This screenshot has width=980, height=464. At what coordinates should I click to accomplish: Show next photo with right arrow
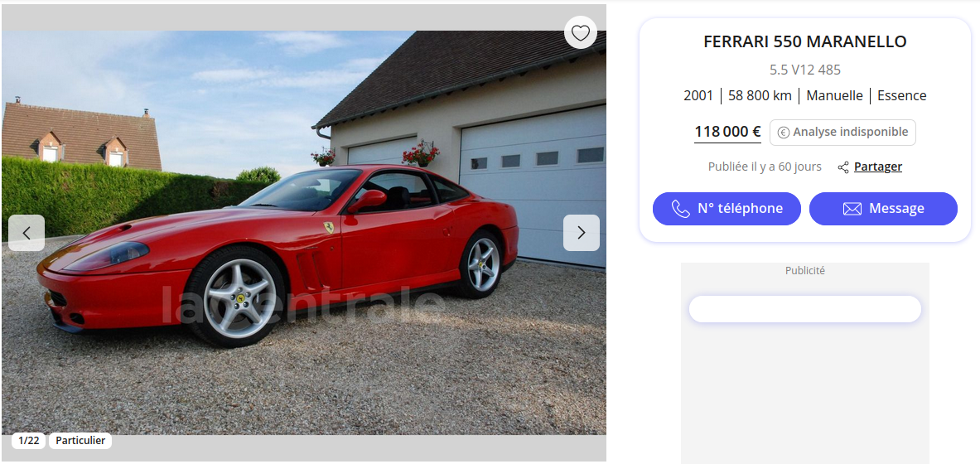click(x=582, y=233)
